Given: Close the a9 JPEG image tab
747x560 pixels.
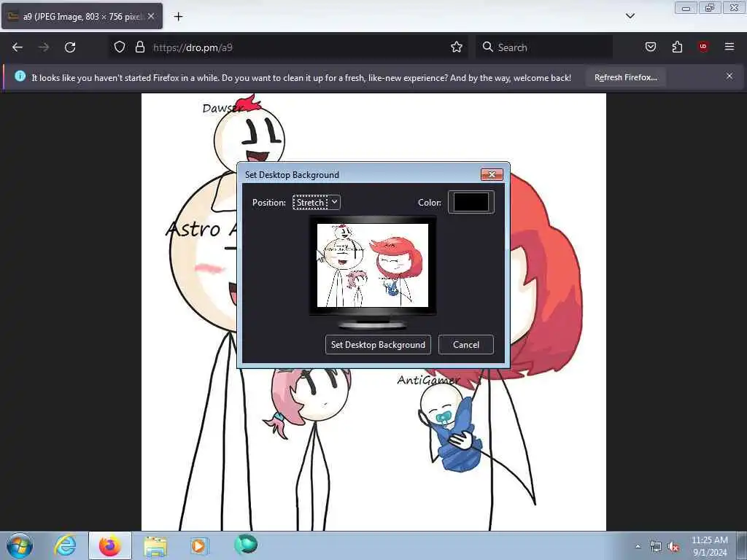Looking at the screenshot, I should pyautogui.click(x=151, y=16).
